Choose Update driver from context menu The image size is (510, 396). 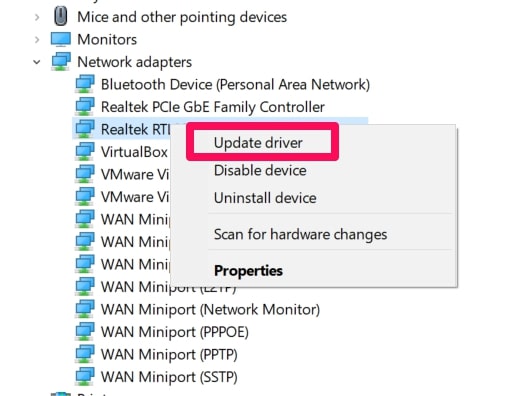tap(258, 143)
